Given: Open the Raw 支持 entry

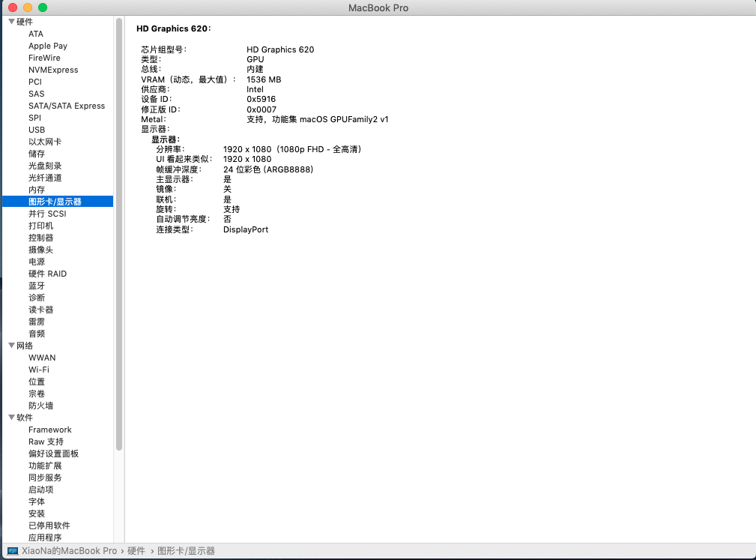Looking at the screenshot, I should pyautogui.click(x=46, y=442).
